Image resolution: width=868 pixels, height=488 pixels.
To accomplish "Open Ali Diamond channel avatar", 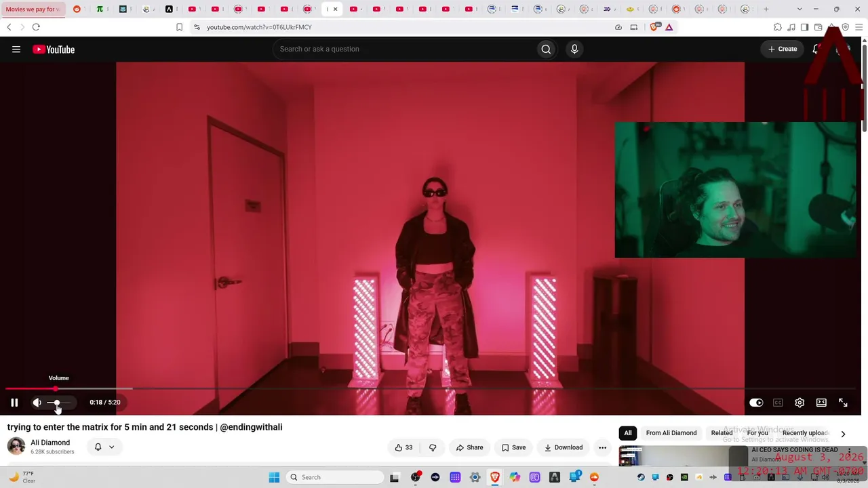I will pos(16,447).
